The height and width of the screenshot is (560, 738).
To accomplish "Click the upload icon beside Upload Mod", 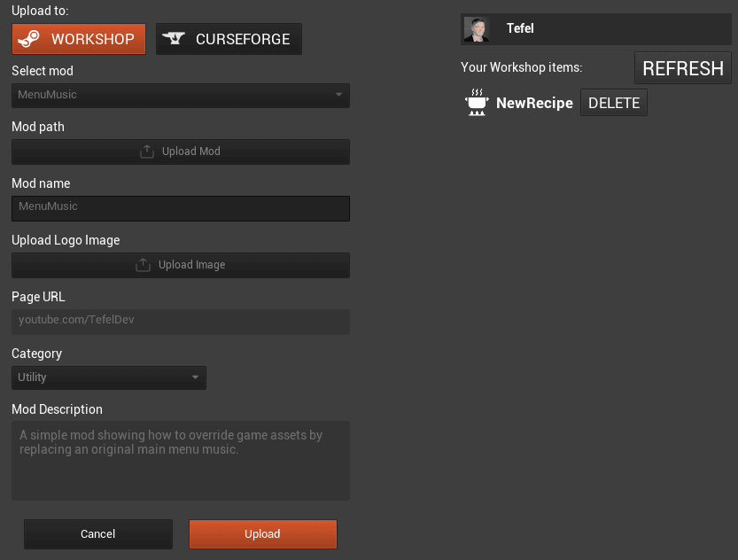I will tap(147, 151).
